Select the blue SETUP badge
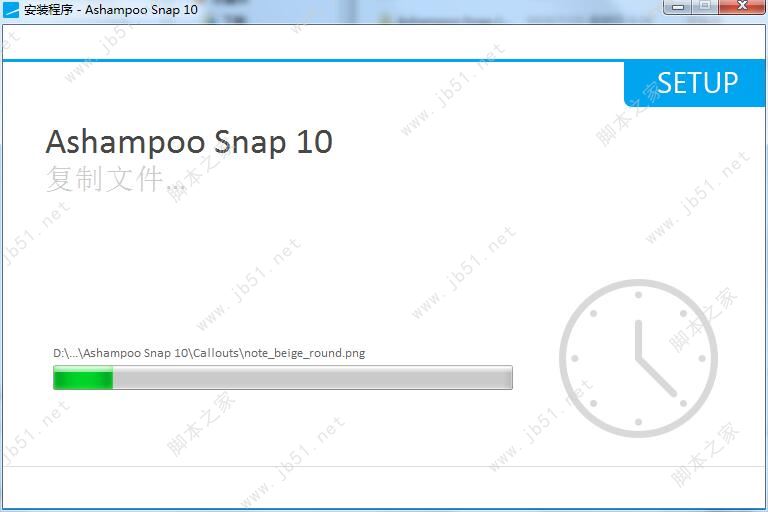The height and width of the screenshot is (512, 768). click(x=696, y=83)
